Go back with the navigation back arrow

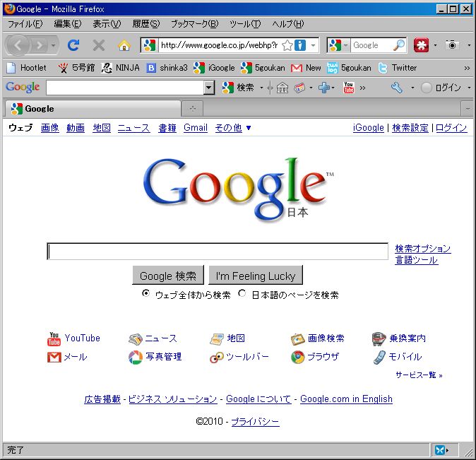pos(18,45)
